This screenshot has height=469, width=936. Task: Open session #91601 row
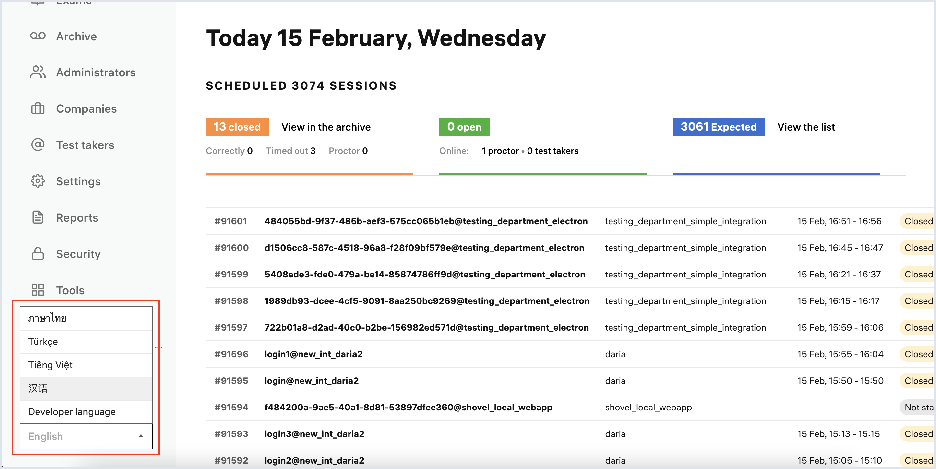coord(231,221)
